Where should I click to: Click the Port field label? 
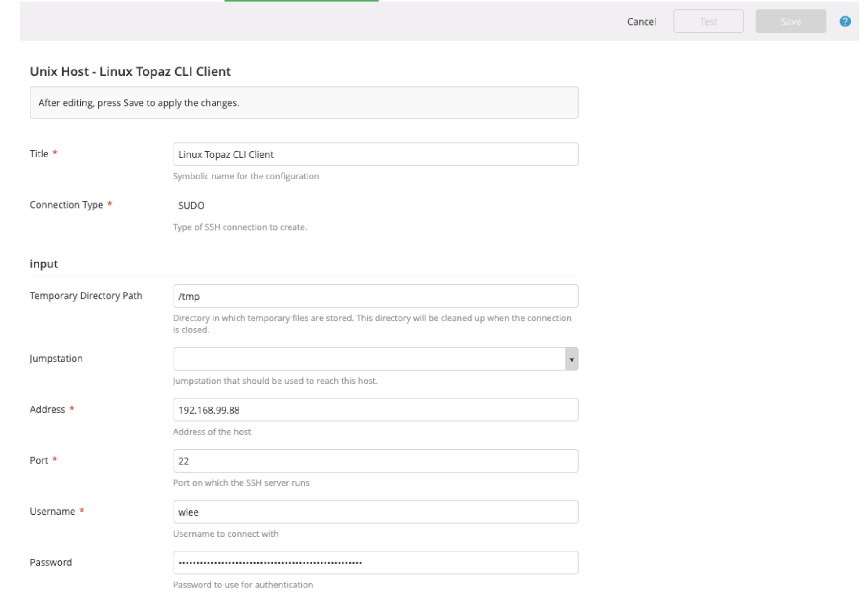39,460
